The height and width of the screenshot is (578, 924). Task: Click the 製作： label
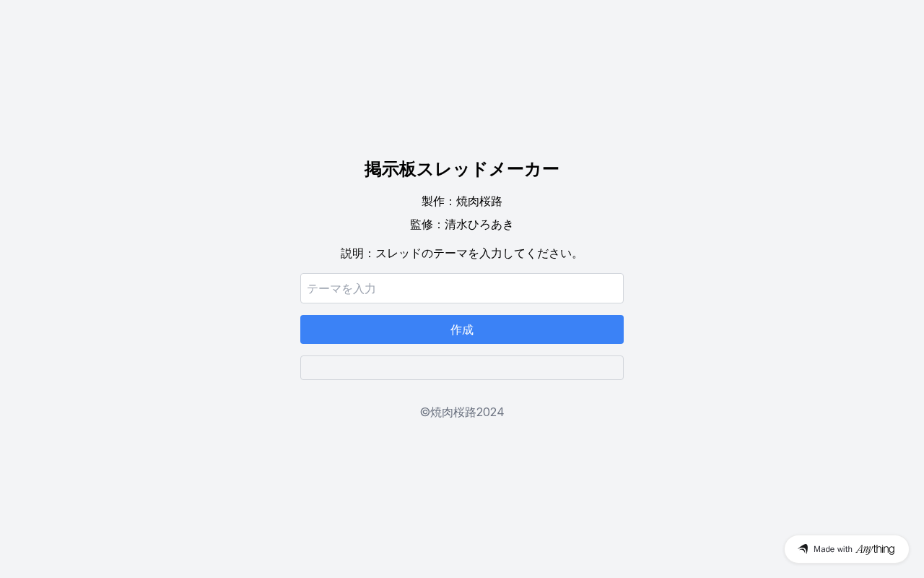click(439, 202)
